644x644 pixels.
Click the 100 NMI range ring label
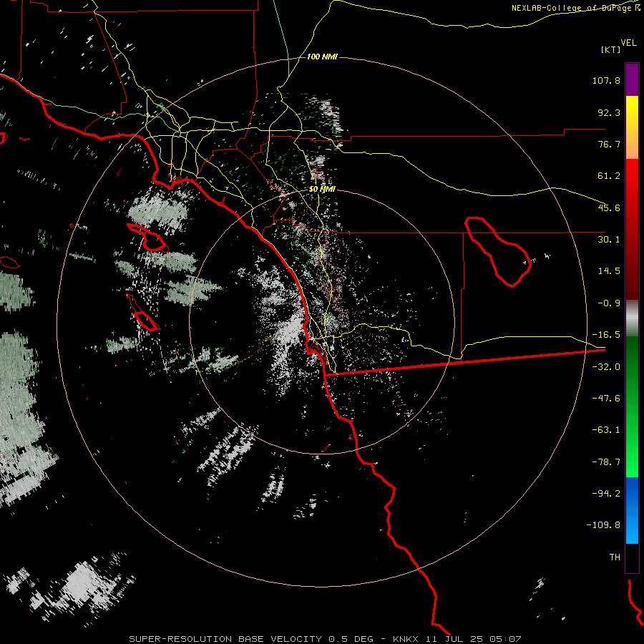(x=322, y=57)
